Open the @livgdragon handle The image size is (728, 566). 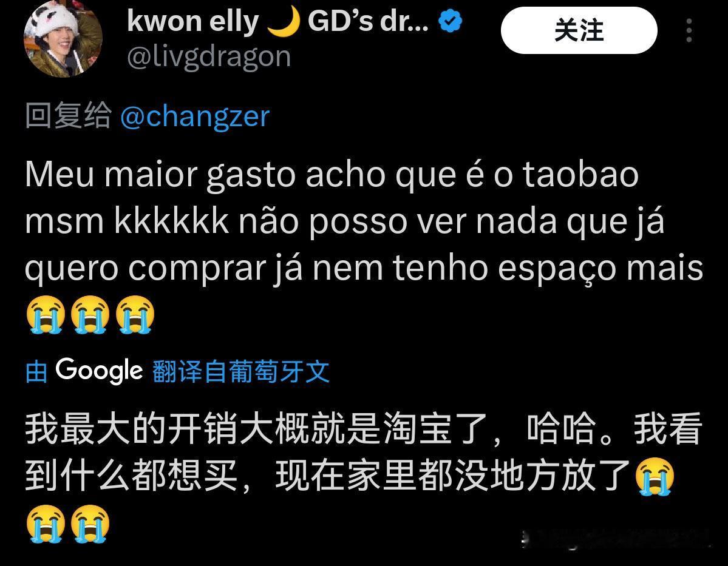pos(209,58)
